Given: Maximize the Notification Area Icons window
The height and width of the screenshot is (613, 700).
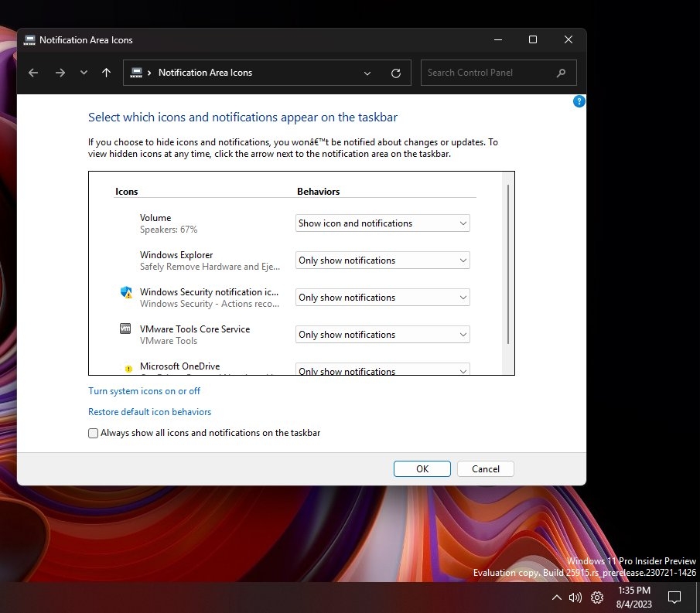Looking at the screenshot, I should [x=533, y=39].
